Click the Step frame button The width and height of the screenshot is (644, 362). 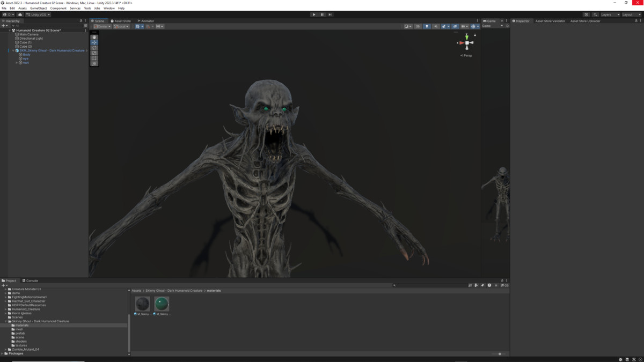[330, 14]
